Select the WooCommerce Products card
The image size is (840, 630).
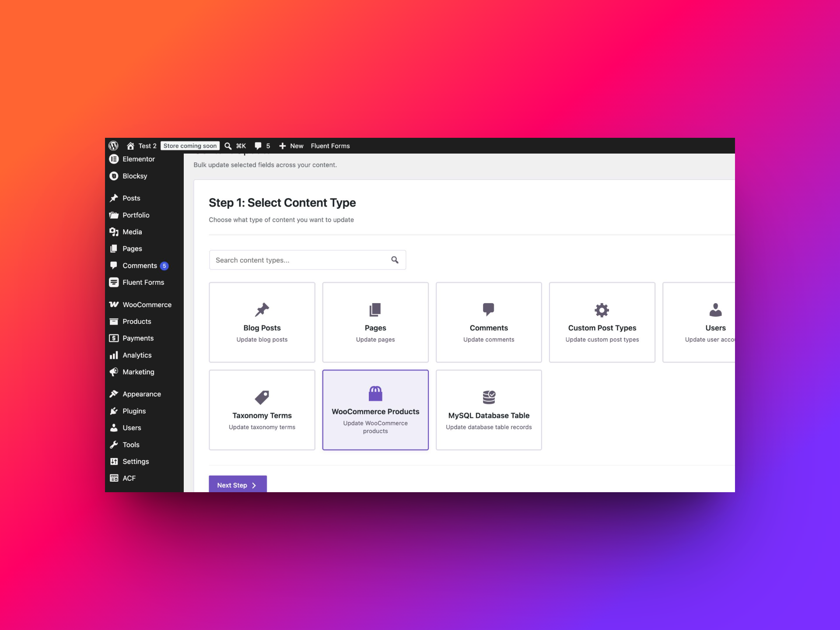point(375,410)
